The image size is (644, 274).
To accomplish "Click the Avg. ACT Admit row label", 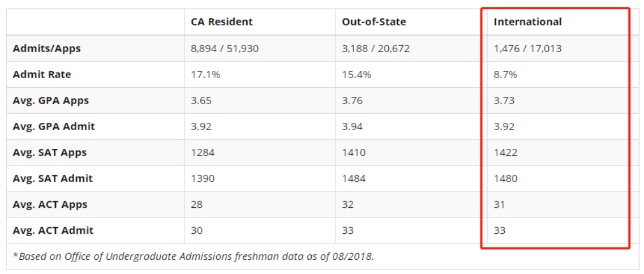I will pos(53,231).
